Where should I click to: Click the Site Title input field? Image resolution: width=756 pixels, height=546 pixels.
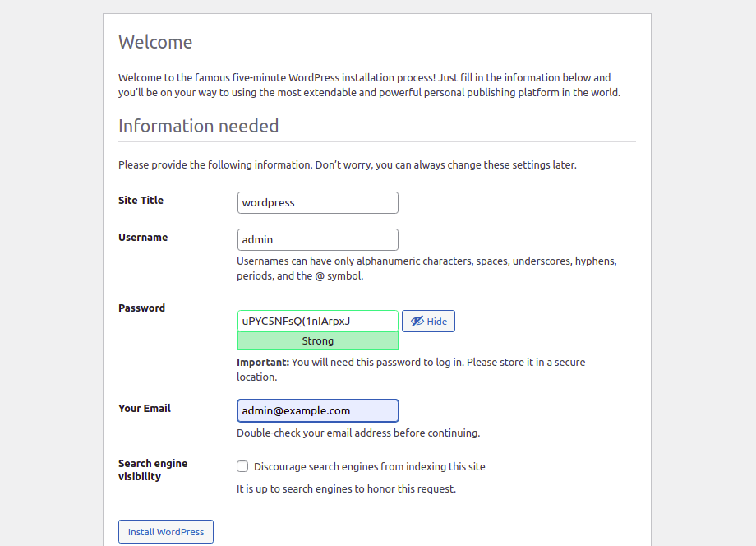coord(318,202)
